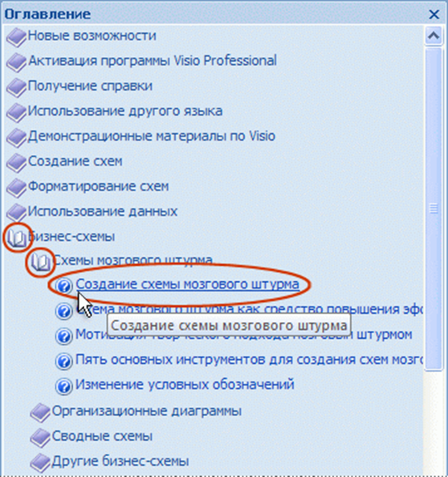Expand Использование другого языка chapter

(125, 111)
